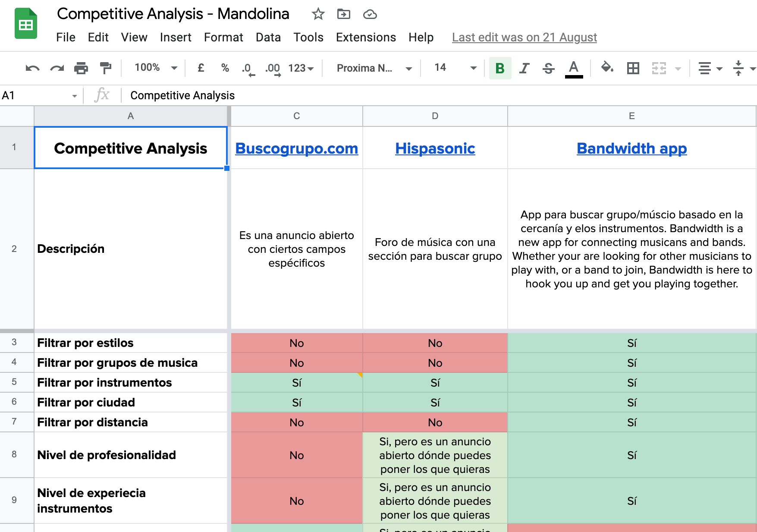Click the Merge cells icon

pyautogui.click(x=659, y=68)
